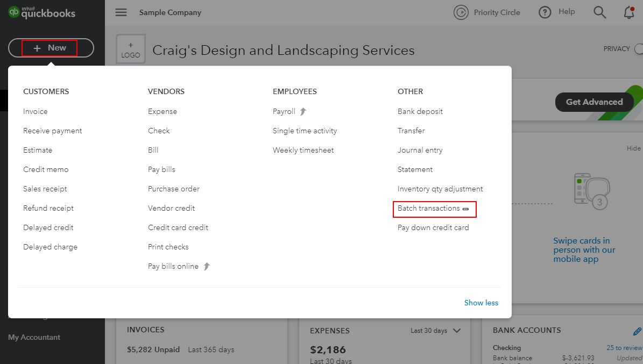Open Help question mark icon
643x364 pixels.
click(x=545, y=12)
